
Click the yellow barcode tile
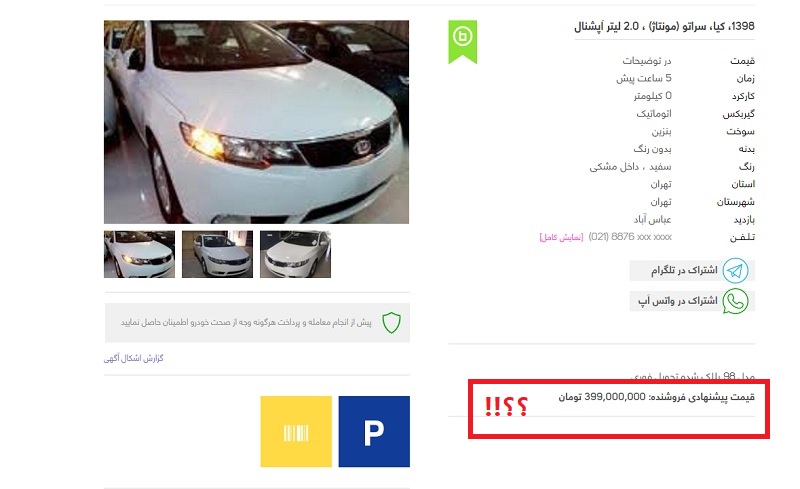[x=296, y=431]
